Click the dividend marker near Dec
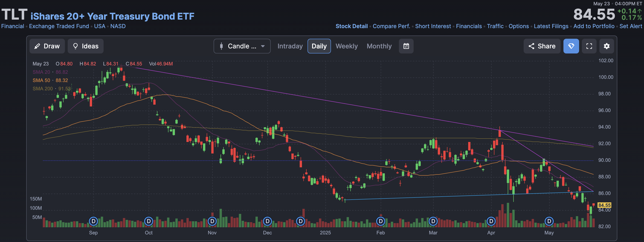The width and height of the screenshot is (644, 242). tap(267, 221)
